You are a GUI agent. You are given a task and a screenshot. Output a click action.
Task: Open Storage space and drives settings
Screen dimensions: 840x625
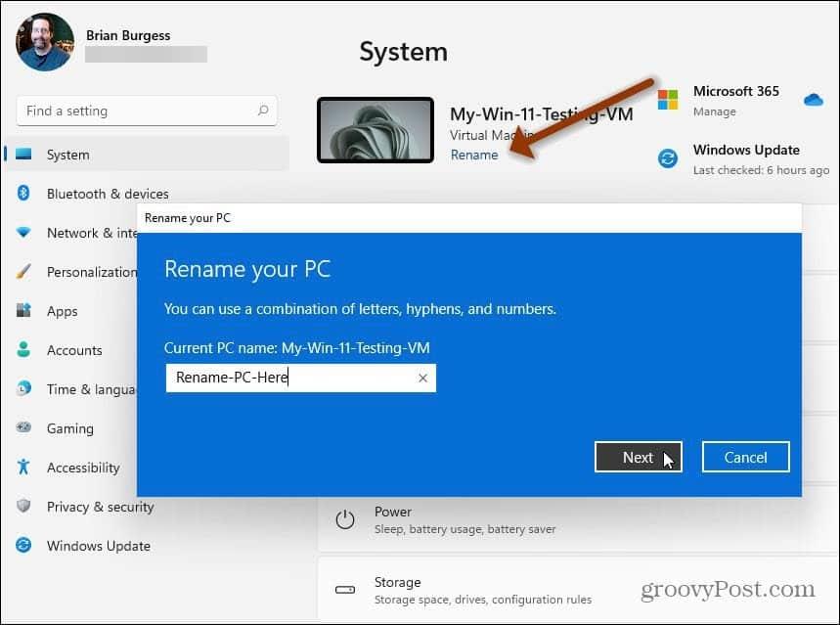[579, 590]
